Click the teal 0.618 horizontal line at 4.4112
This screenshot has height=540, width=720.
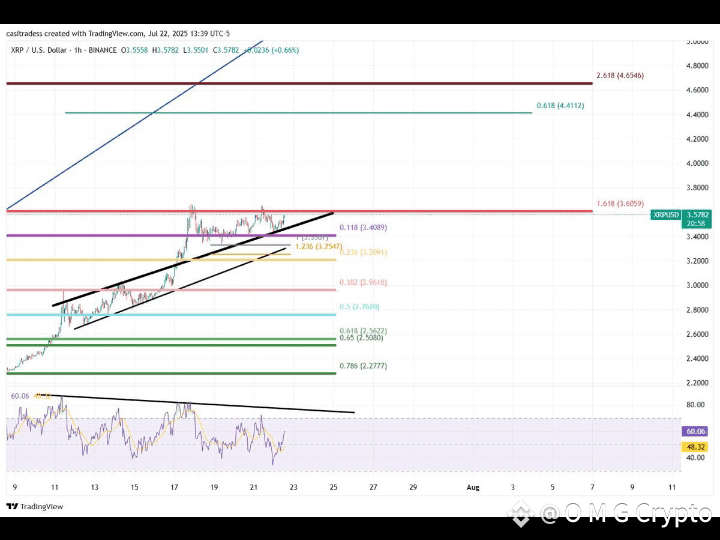click(298, 112)
